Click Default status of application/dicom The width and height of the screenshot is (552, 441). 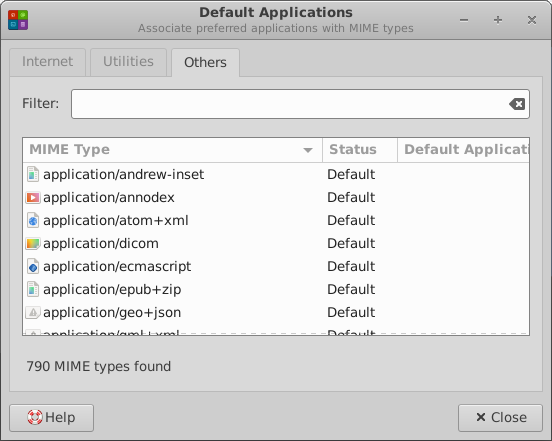point(351,244)
